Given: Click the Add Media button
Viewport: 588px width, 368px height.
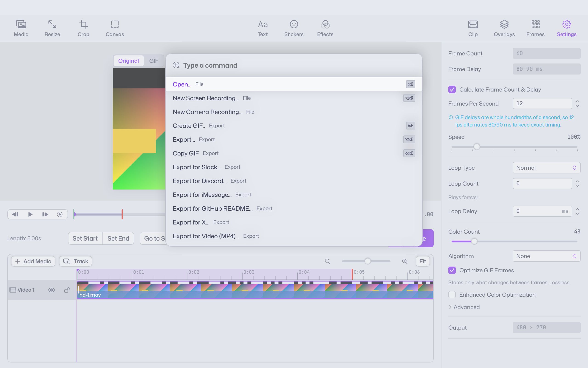Looking at the screenshot, I should pos(33,262).
